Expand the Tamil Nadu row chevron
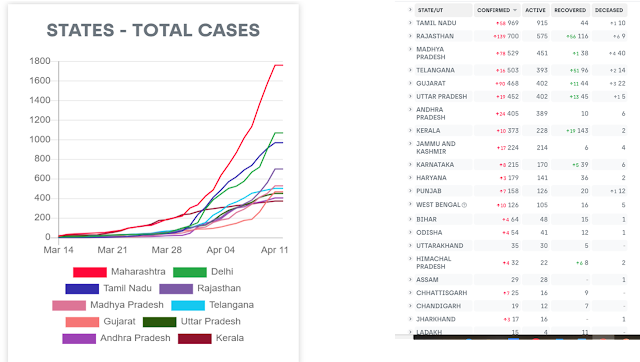 [x=410, y=23]
